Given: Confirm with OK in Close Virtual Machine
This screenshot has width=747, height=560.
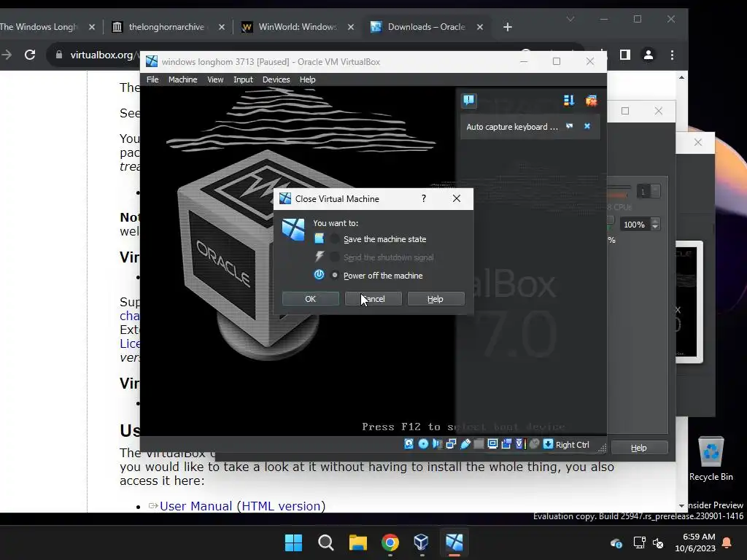Looking at the screenshot, I should point(311,298).
